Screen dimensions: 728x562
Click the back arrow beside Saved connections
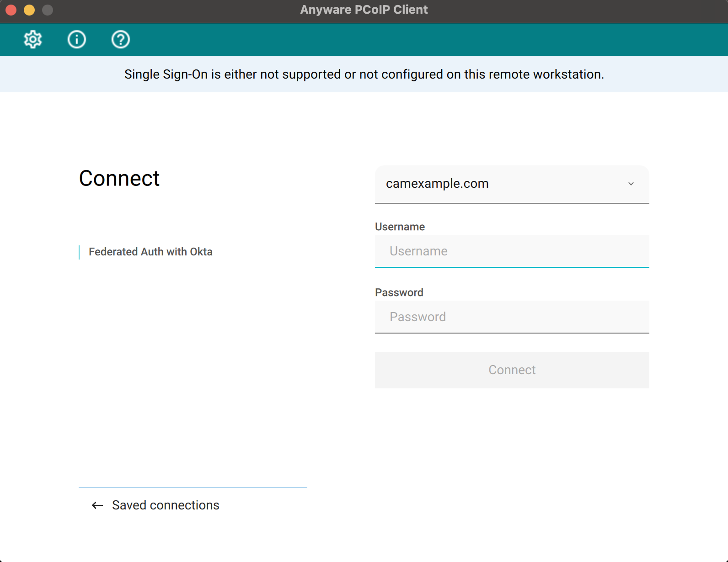tap(97, 505)
